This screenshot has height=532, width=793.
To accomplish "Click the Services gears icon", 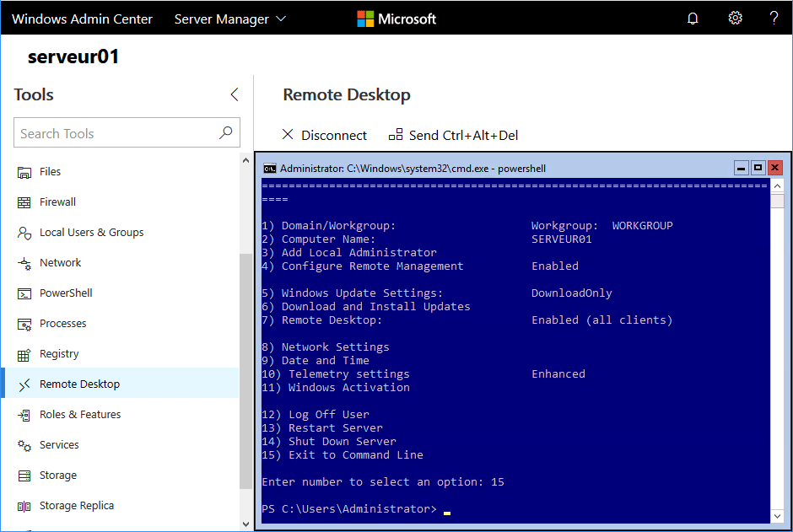I will point(24,446).
